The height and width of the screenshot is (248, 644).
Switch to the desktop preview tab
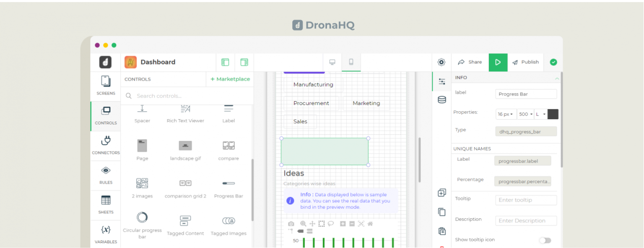pos(332,62)
